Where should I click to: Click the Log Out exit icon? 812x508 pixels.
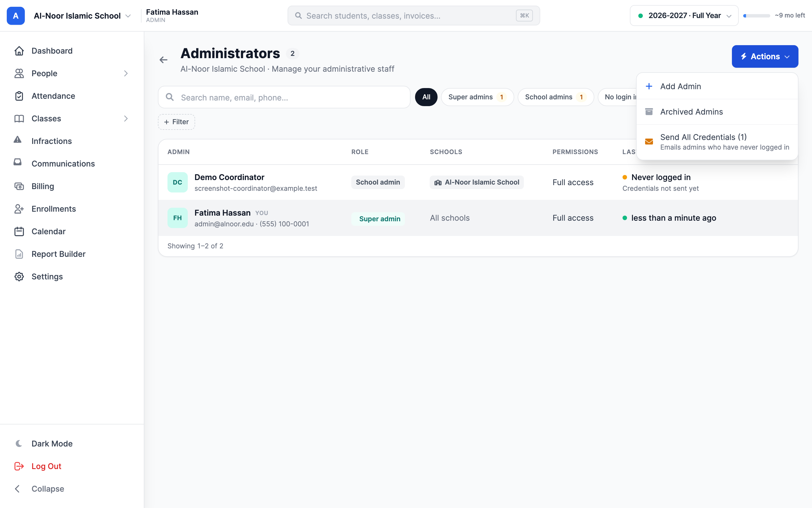click(19, 466)
